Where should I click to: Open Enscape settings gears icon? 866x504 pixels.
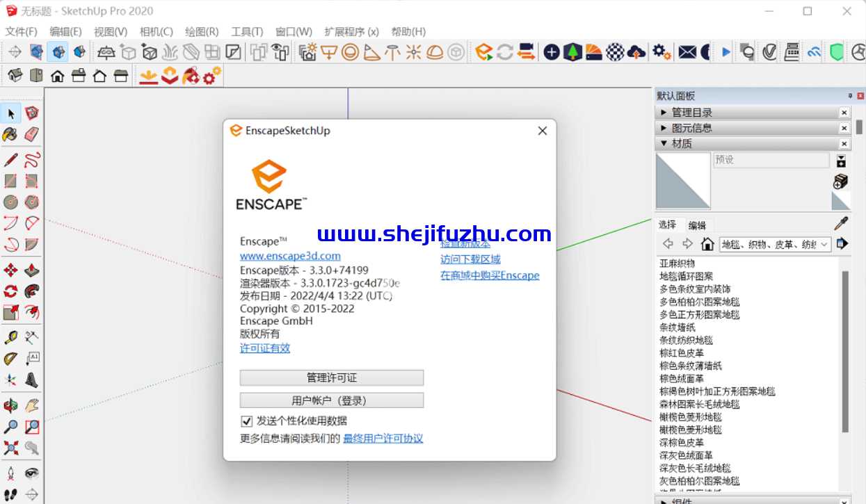(661, 51)
